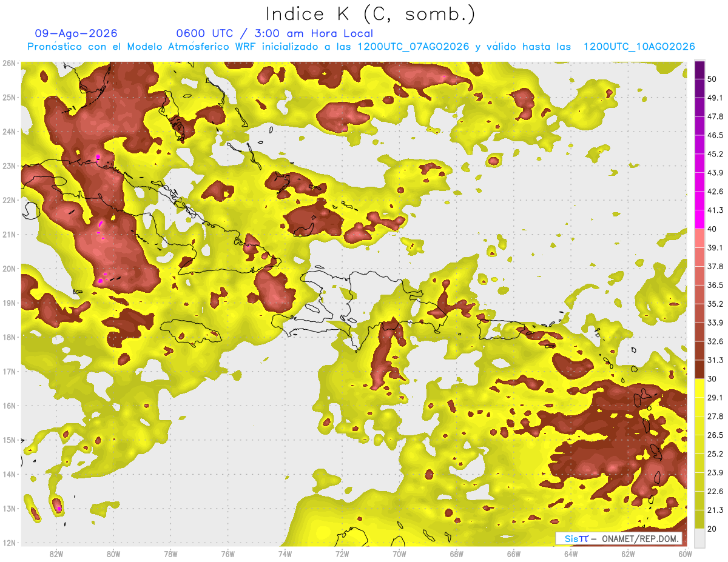Screen dimensions: 728x562
Task: Click the colorbar label "20" at the bottom
Action: pos(712,529)
